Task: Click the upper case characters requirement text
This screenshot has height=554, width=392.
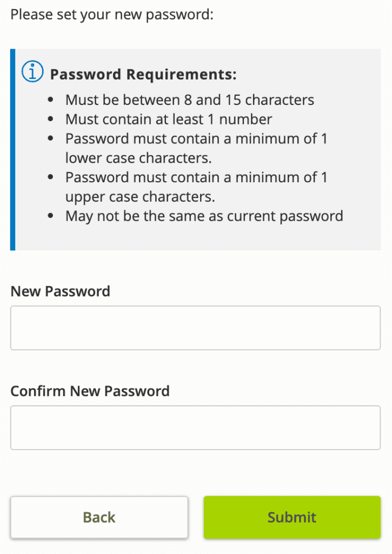Action: (x=196, y=187)
